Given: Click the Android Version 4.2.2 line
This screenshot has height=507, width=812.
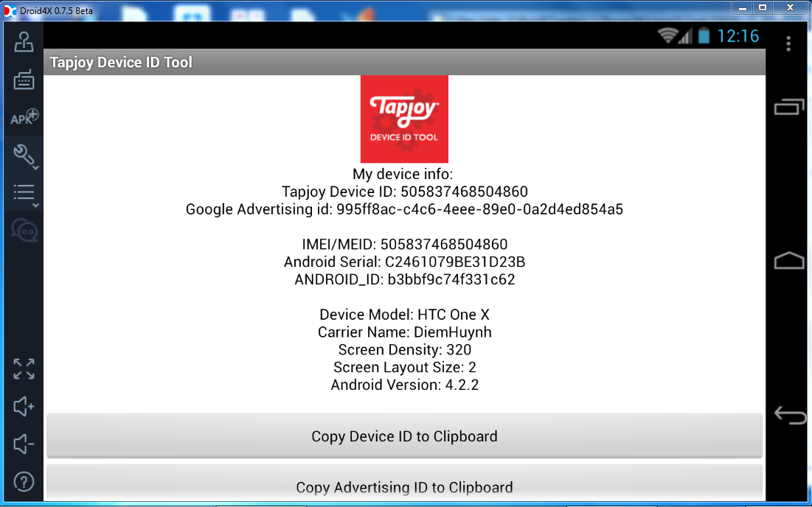Looking at the screenshot, I should tap(404, 385).
